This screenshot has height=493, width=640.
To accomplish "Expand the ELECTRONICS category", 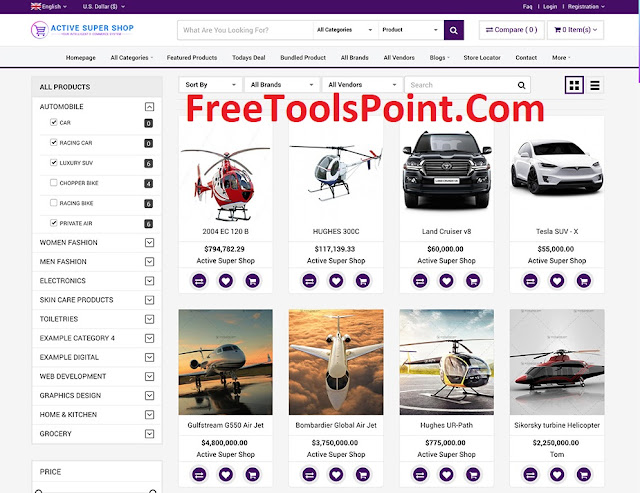I will tap(149, 281).
